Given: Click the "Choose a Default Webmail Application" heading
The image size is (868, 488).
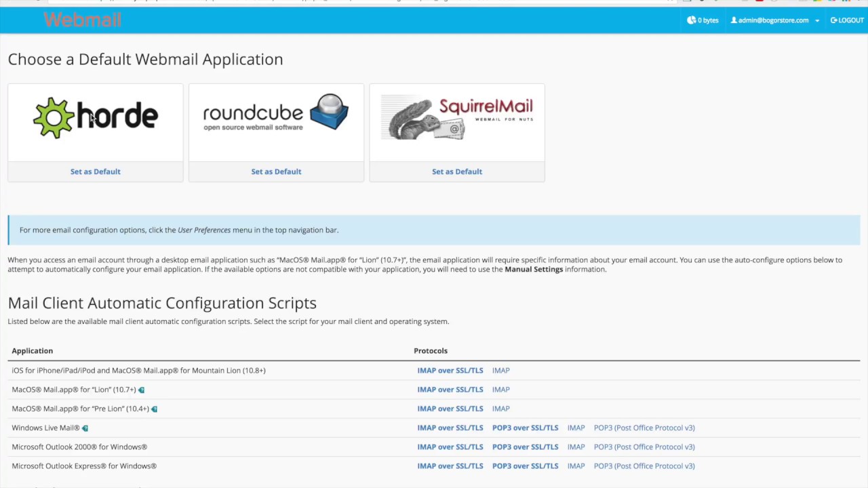Looking at the screenshot, I should tap(145, 59).
